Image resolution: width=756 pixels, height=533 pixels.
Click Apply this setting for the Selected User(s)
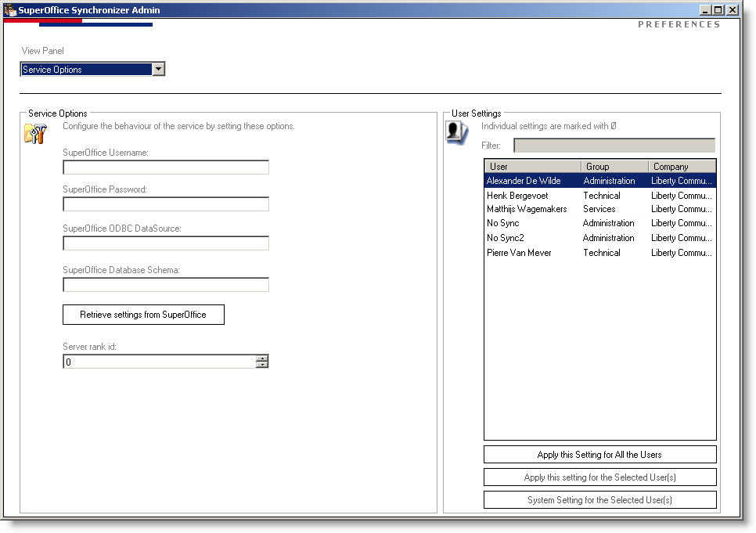point(599,477)
